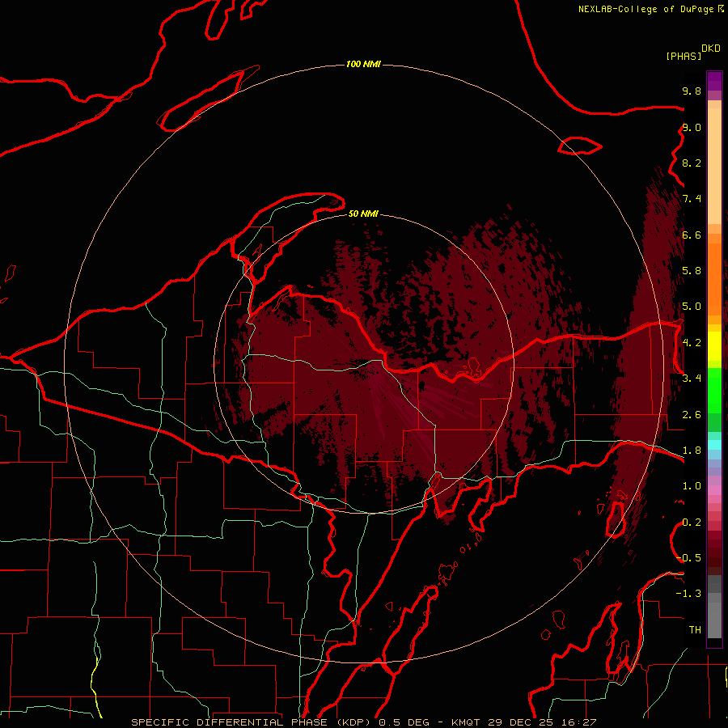Click the 3.4 scale value
The height and width of the screenshot is (728, 728).
coord(692,379)
